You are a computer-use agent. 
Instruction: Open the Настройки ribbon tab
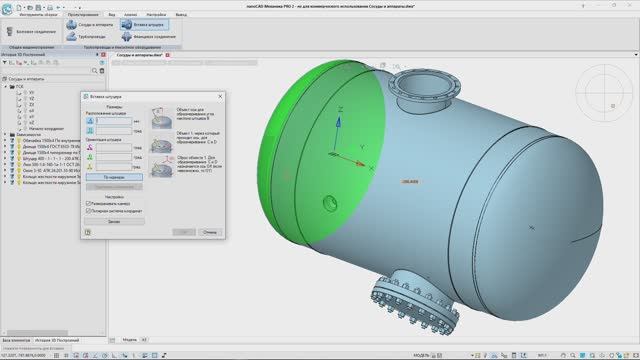click(x=156, y=15)
